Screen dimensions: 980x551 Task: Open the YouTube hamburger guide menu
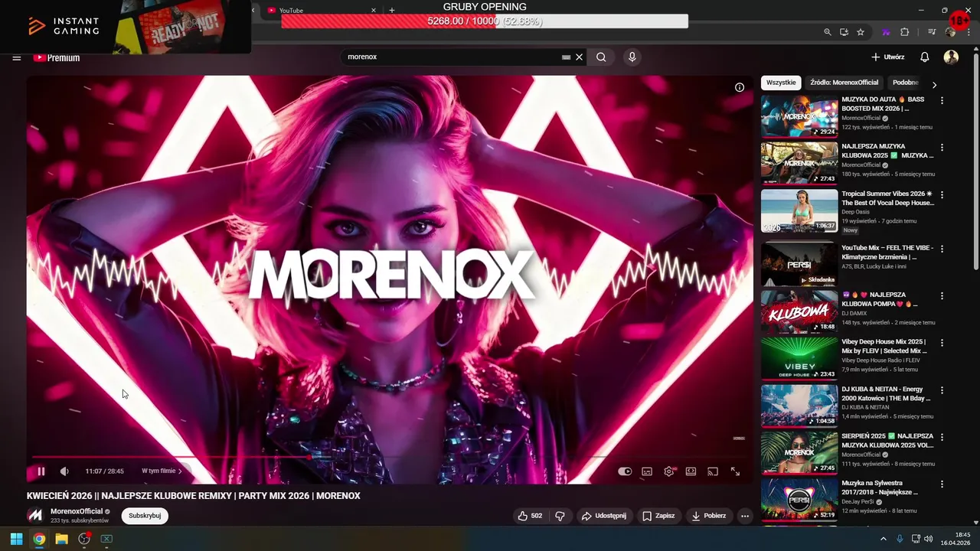click(16, 57)
